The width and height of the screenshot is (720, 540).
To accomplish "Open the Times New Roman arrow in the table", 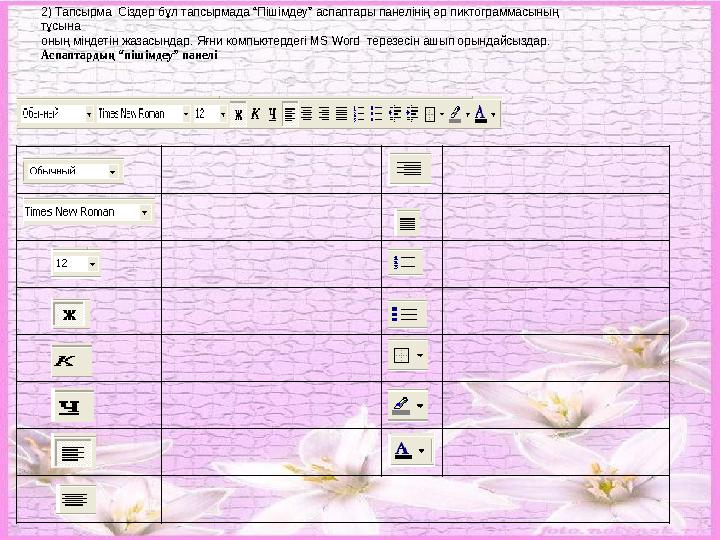I will 145,213.
